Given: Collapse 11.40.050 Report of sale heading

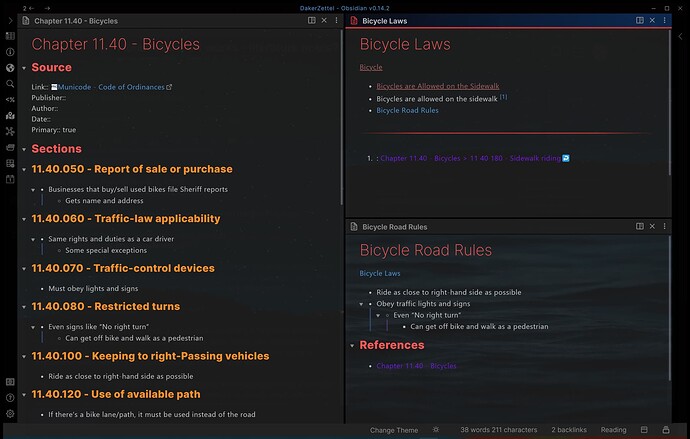Looking at the screenshot, I should coord(24,169).
